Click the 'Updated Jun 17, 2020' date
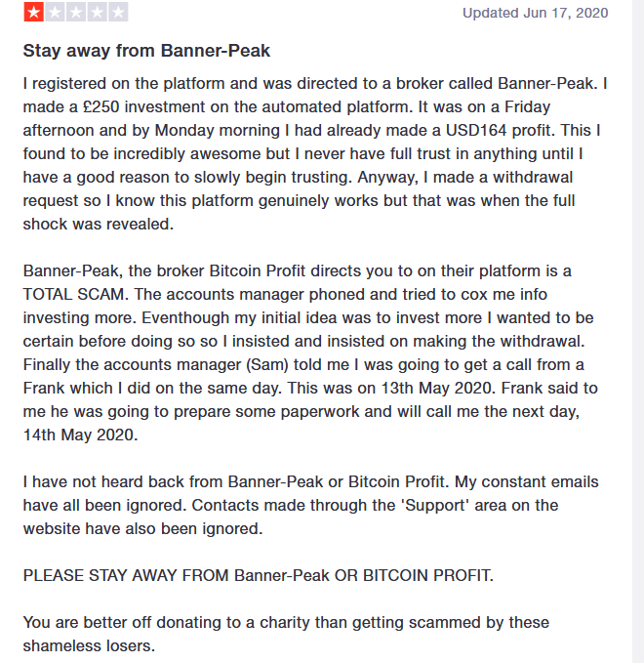The width and height of the screenshot is (644, 663). click(535, 13)
